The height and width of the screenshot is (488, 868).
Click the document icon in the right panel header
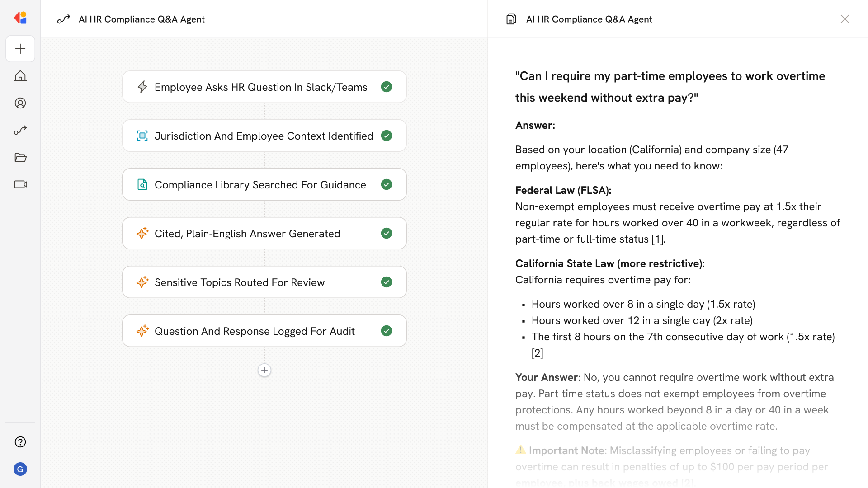click(511, 19)
